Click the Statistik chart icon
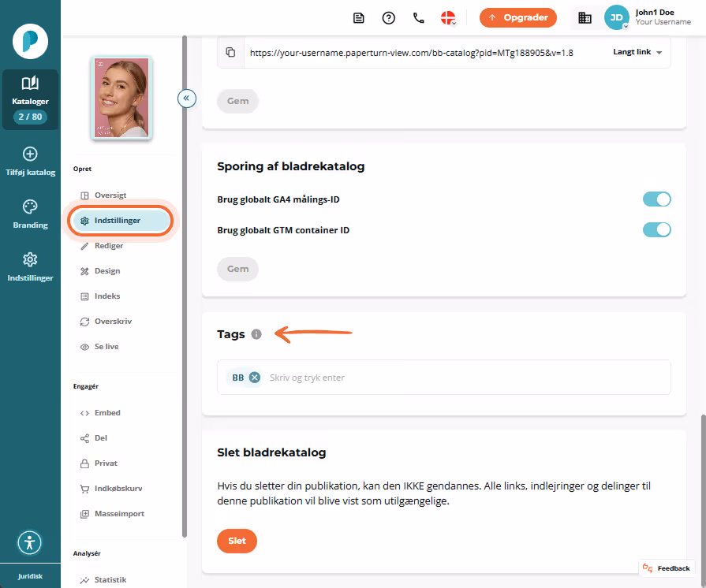 point(84,580)
